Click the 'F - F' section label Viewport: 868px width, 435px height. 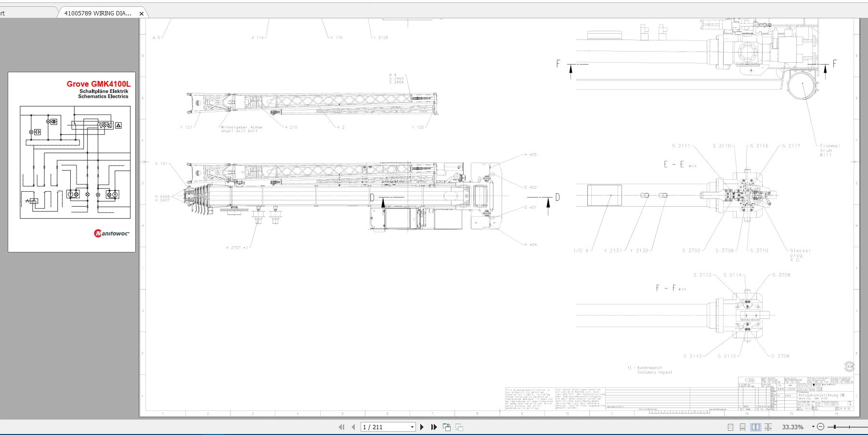point(666,288)
